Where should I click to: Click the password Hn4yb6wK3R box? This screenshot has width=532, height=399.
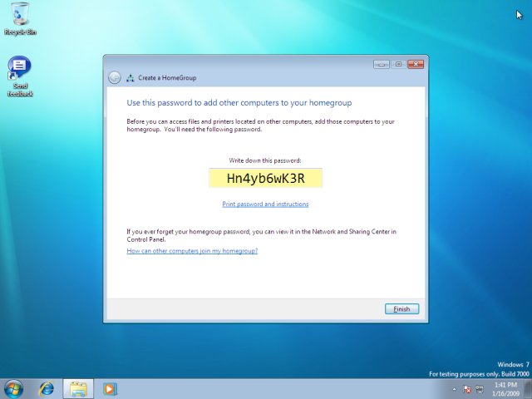pyautogui.click(x=266, y=178)
